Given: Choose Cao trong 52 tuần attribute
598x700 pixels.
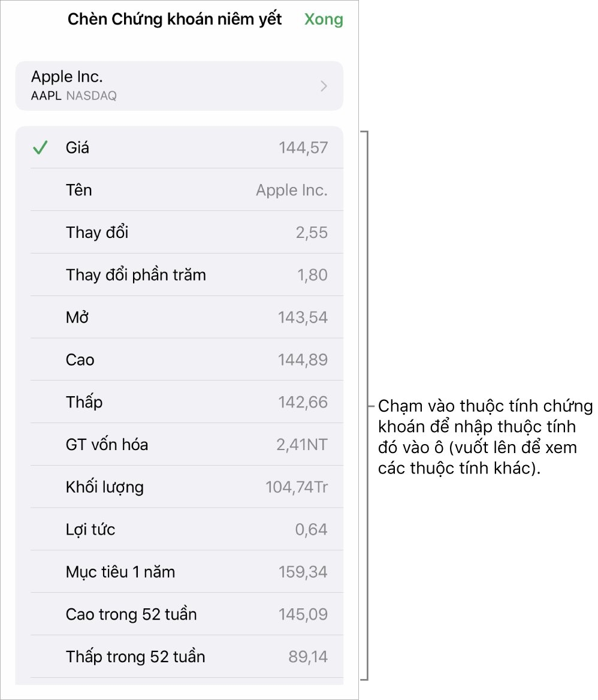Looking at the screenshot, I should click(x=179, y=614).
